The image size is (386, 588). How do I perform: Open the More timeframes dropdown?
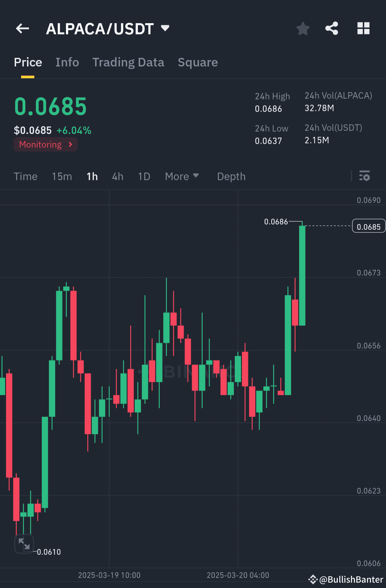click(182, 176)
